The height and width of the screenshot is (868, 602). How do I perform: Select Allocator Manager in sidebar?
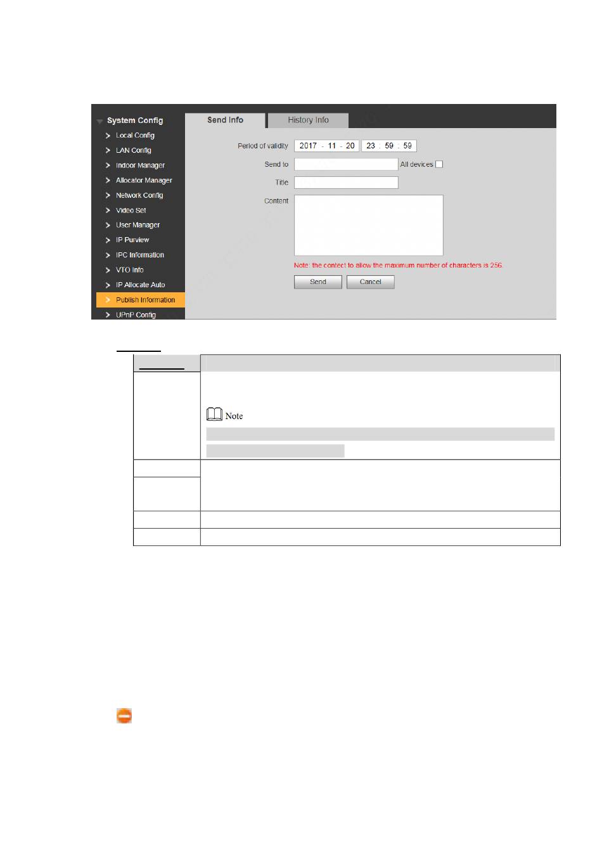pyautogui.click(x=144, y=180)
